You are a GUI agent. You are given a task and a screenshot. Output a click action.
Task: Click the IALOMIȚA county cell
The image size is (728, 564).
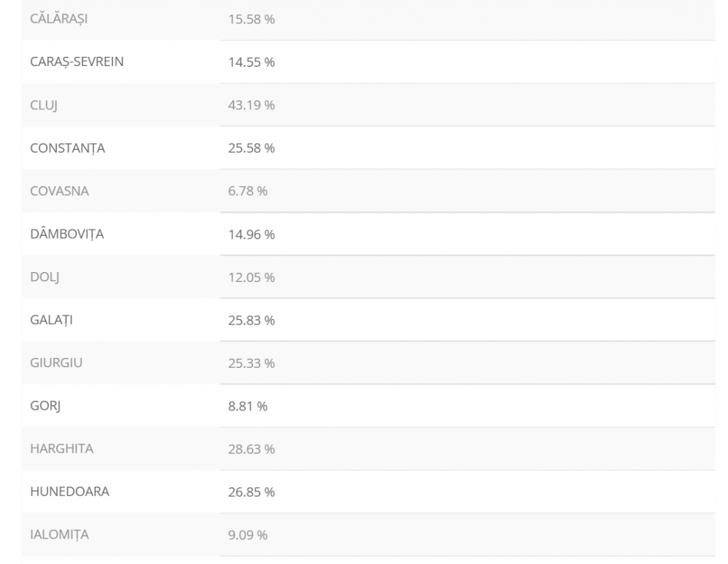[x=59, y=535]
